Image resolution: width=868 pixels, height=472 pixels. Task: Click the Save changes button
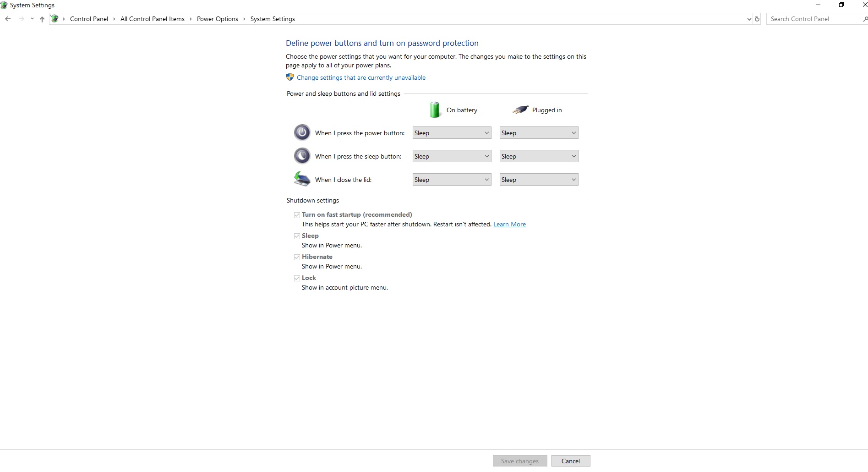(520, 461)
